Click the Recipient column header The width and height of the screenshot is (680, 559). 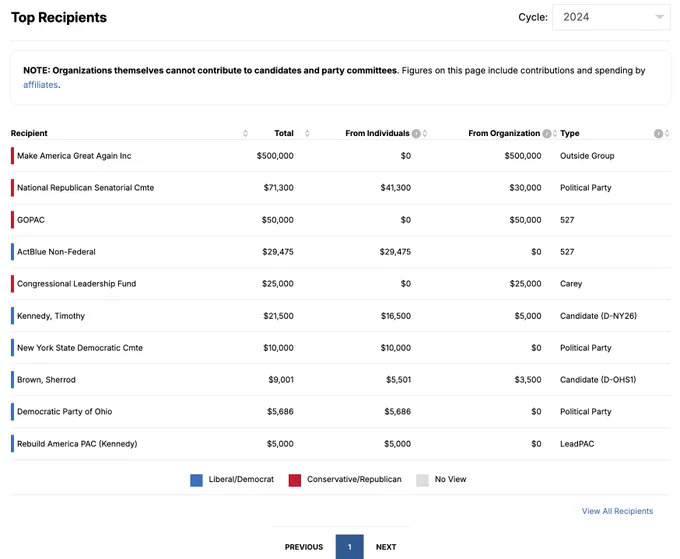[x=29, y=133]
